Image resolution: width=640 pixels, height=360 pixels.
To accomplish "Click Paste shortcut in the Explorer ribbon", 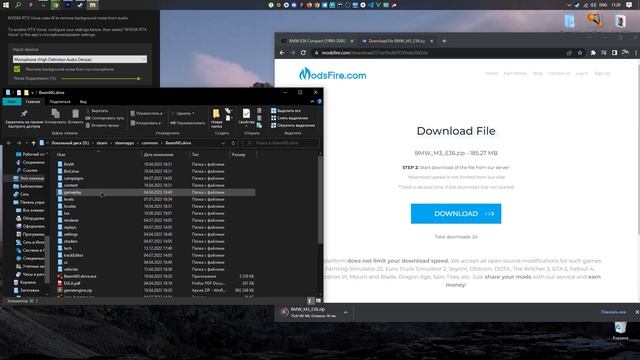I will click(x=102, y=125).
